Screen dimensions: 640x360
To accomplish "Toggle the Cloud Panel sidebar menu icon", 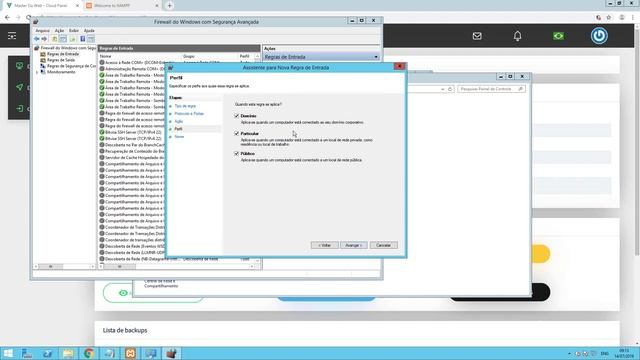I will (12, 36).
